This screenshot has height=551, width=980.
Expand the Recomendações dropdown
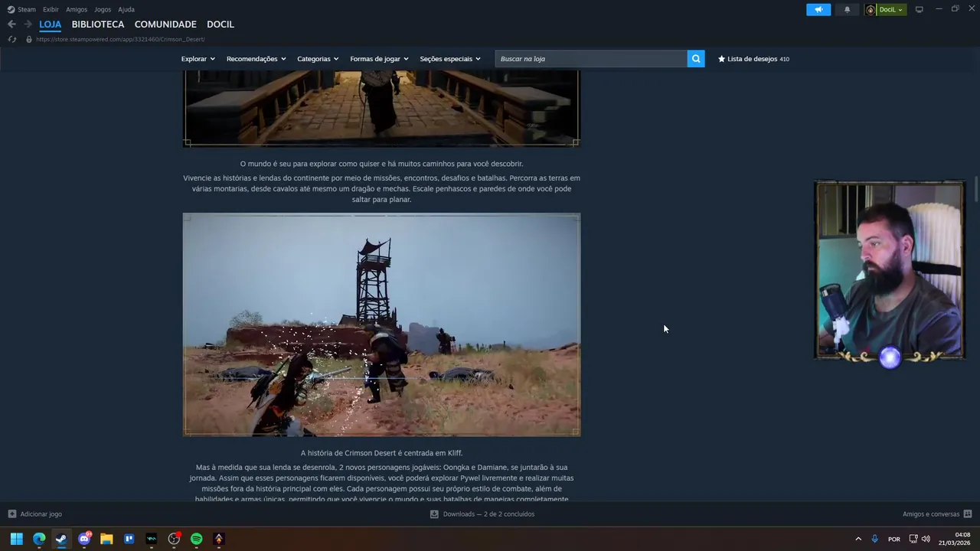256,59
